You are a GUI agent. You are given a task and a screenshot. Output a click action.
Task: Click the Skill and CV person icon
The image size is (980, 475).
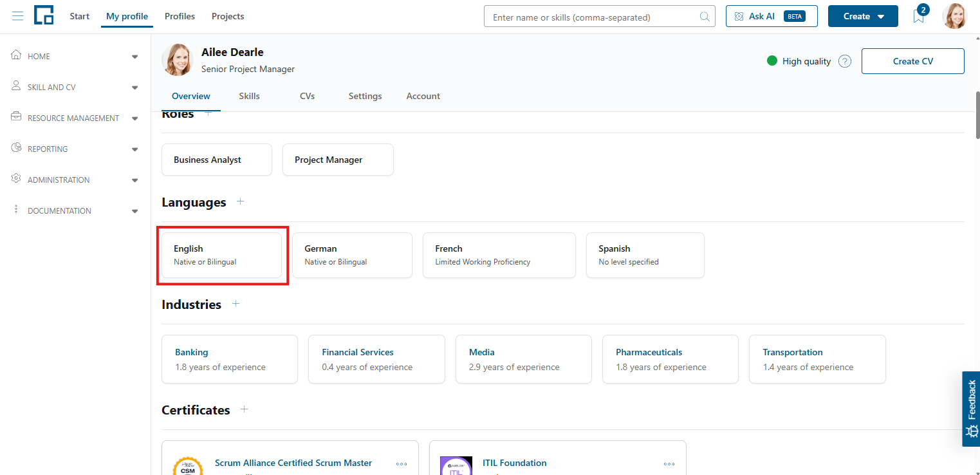pyautogui.click(x=17, y=86)
